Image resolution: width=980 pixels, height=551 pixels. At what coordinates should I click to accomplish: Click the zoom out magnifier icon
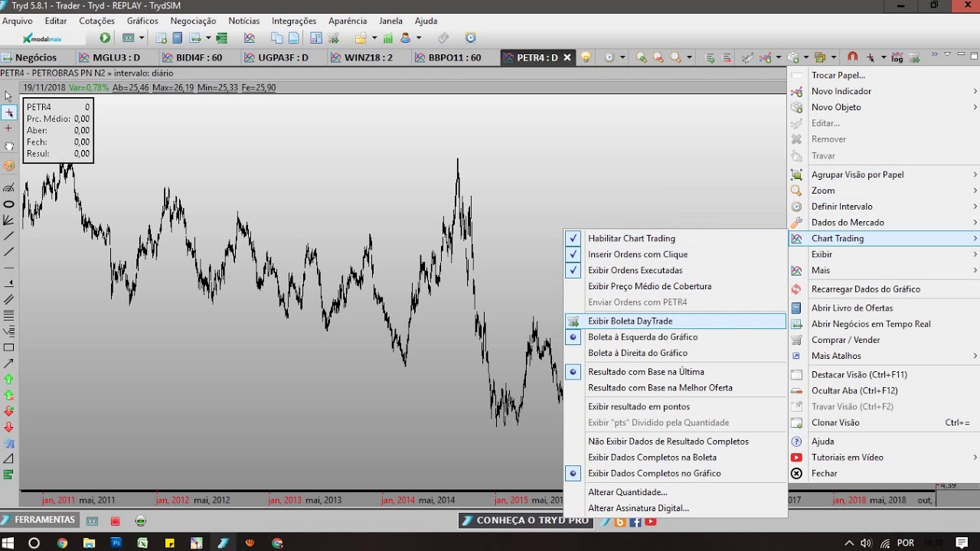[658, 57]
